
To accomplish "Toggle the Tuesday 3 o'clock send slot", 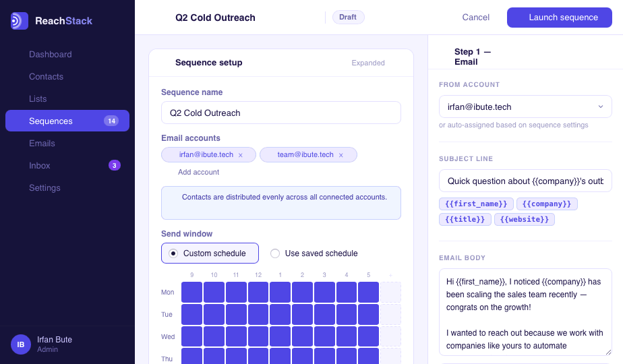I will [x=324, y=314].
